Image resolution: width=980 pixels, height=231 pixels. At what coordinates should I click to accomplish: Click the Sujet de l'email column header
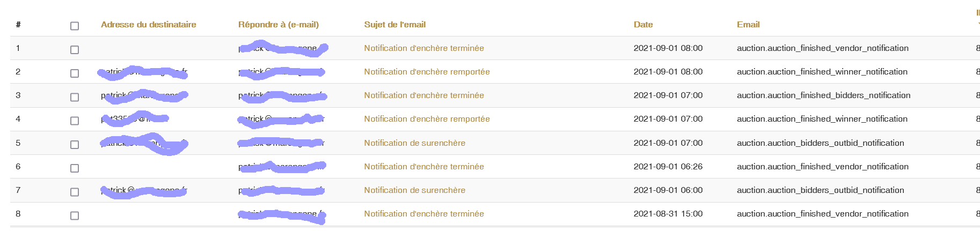tap(394, 25)
